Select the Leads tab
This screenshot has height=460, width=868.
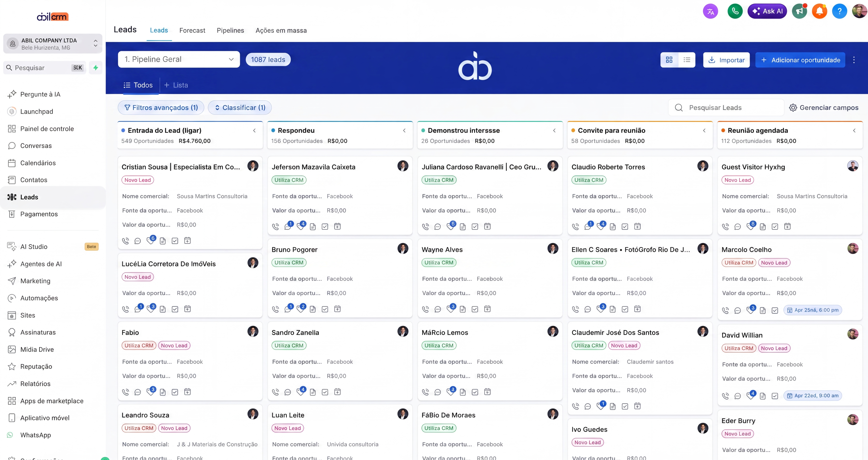159,30
